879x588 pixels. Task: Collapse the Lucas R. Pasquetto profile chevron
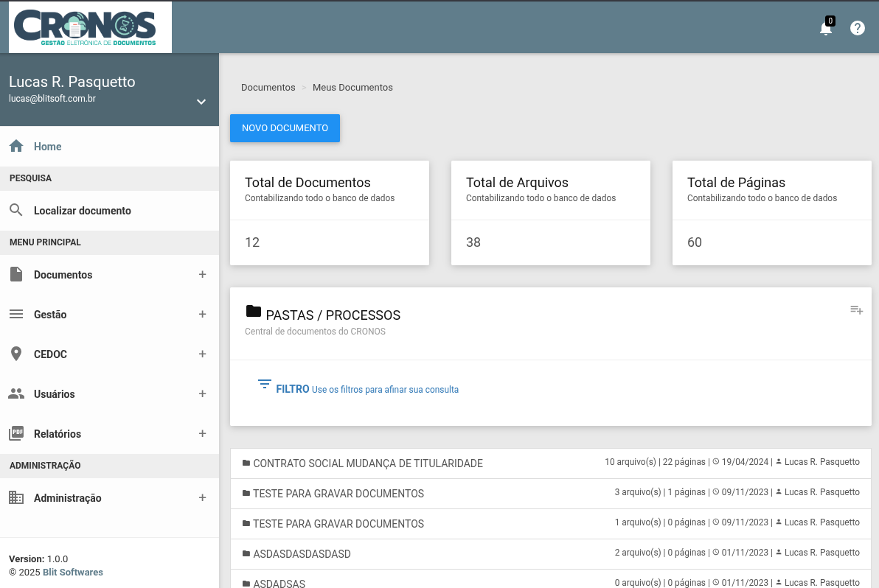[201, 102]
